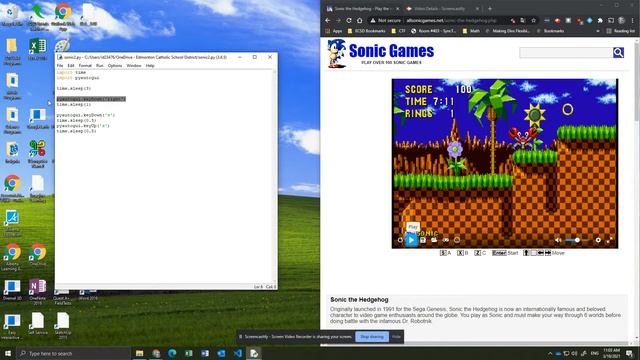This screenshot has width=640, height=360.
Task: Open the game player settings gear
Action: pyautogui.click(x=598, y=240)
